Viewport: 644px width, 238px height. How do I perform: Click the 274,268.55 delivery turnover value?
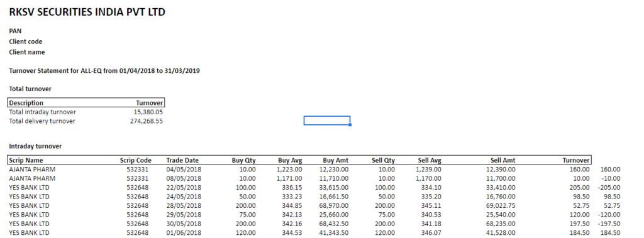coord(146,121)
